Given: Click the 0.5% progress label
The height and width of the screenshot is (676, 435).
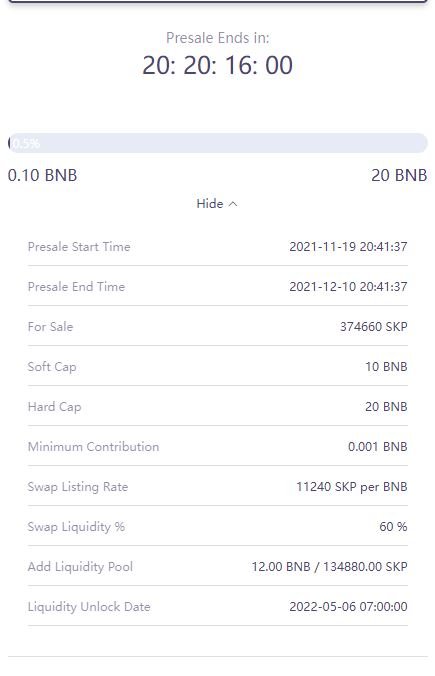Looking at the screenshot, I should [x=25, y=143].
